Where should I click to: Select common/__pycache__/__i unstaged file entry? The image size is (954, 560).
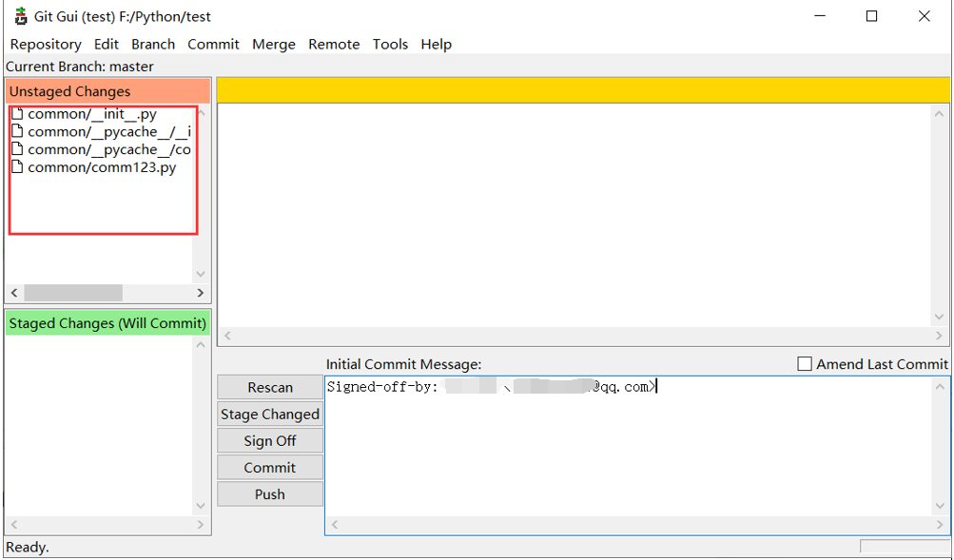(109, 131)
